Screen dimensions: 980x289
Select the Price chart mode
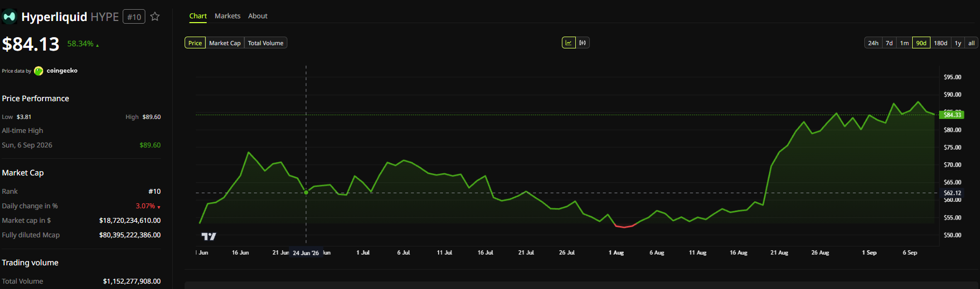coord(195,43)
